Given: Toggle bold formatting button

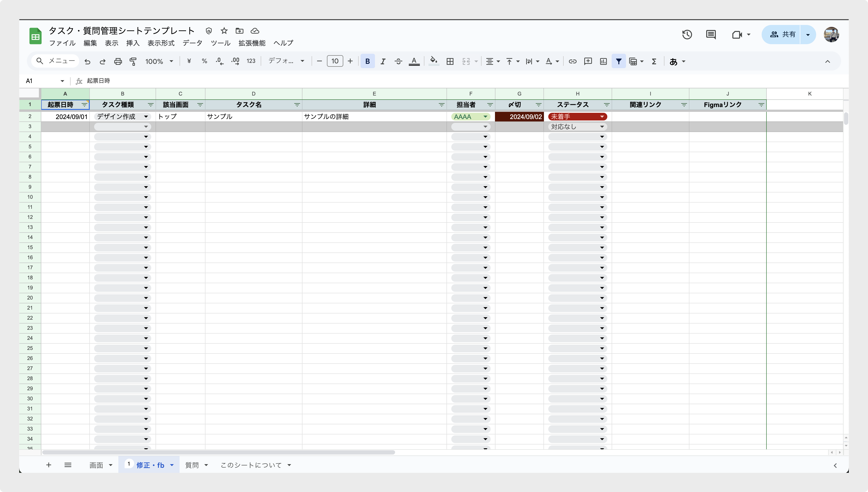Looking at the screenshot, I should [x=368, y=61].
